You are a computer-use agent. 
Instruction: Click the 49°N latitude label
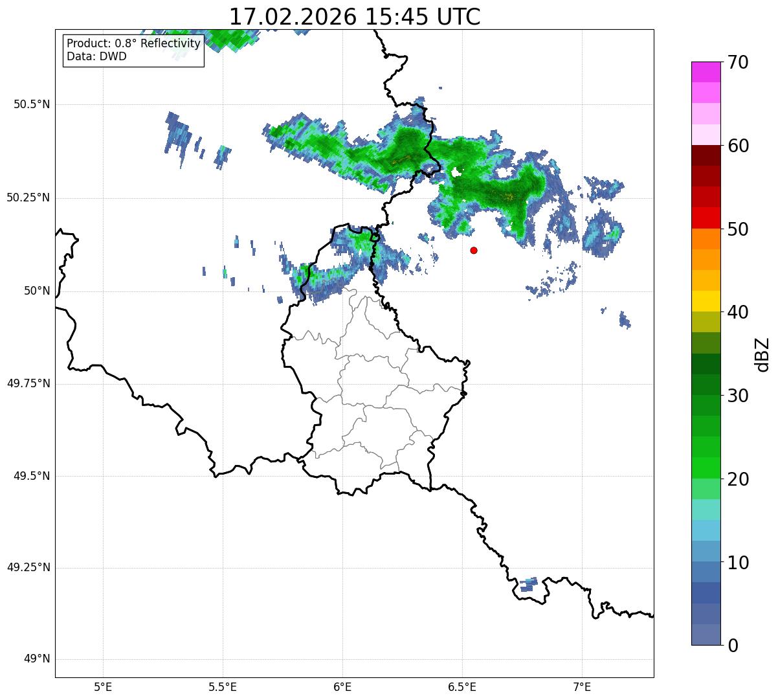[x=37, y=659]
